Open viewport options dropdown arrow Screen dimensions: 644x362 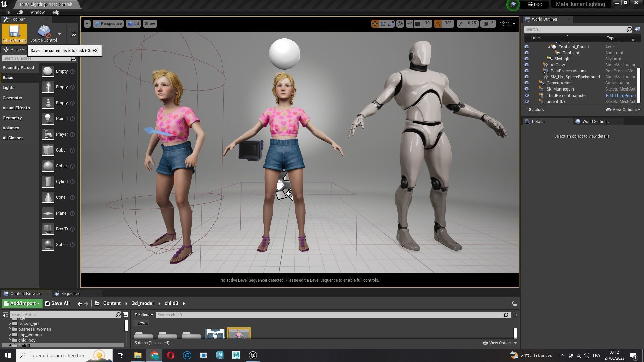[87, 24]
